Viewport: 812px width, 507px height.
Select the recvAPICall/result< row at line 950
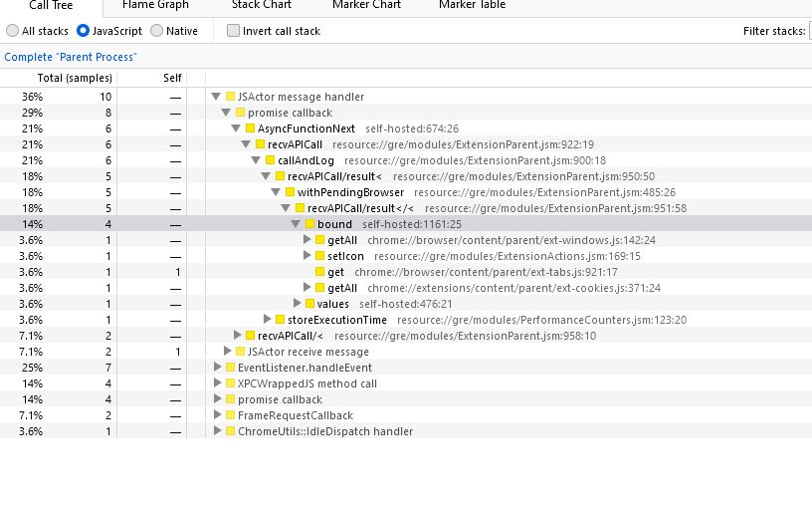[406, 176]
